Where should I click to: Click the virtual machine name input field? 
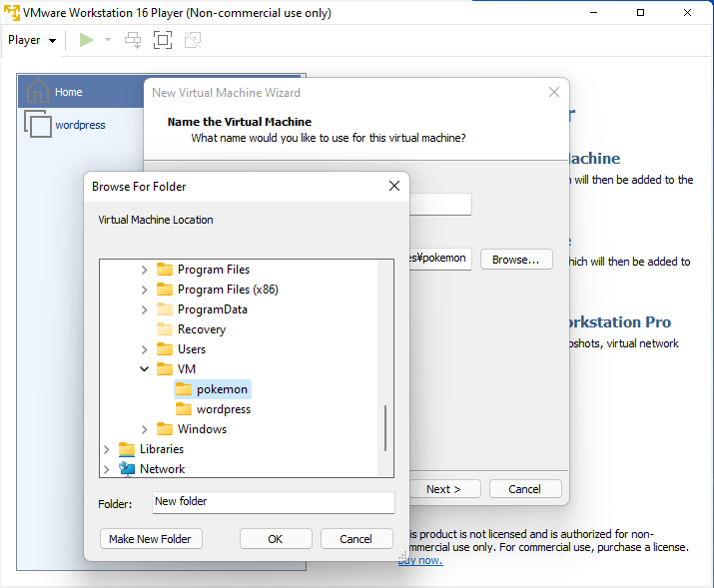click(x=439, y=205)
